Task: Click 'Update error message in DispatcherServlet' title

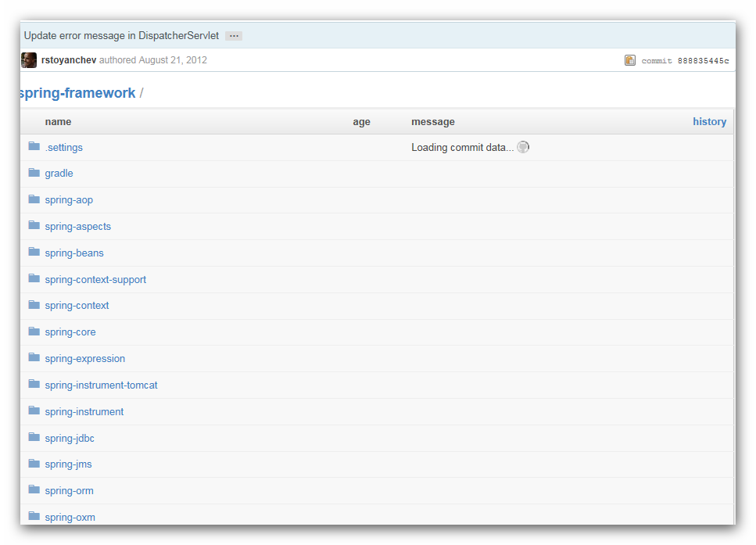Action: coord(121,36)
